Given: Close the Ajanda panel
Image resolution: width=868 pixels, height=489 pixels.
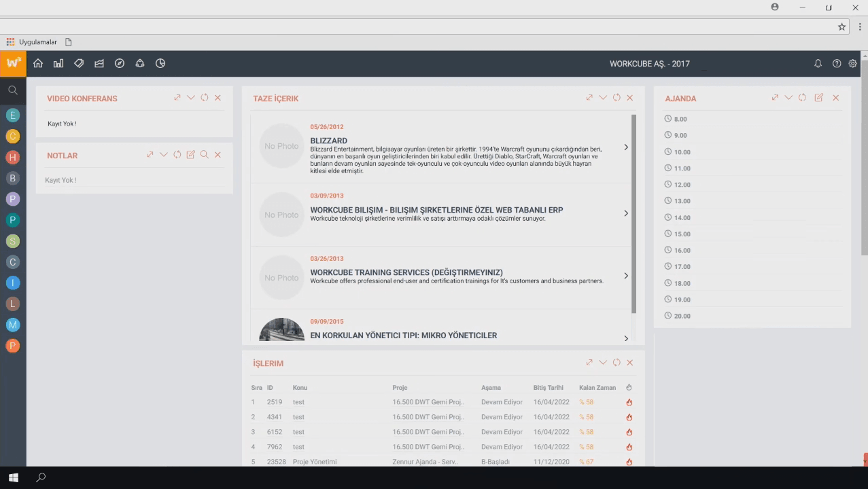Looking at the screenshot, I should (836, 98).
